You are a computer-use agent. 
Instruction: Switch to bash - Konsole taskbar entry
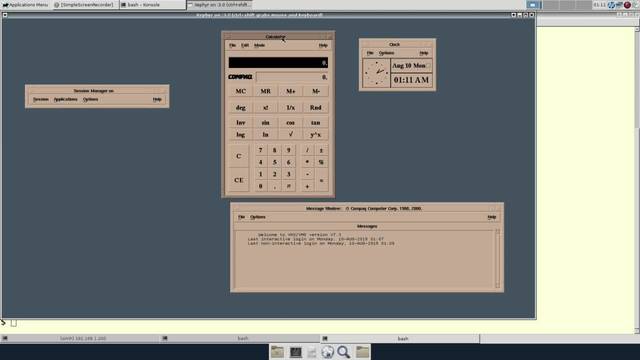153,5
